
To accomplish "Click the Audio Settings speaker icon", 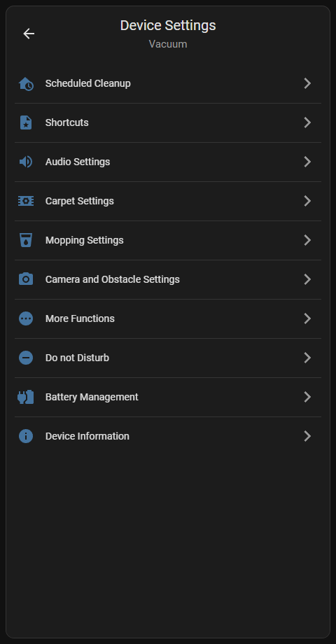I will pos(26,162).
